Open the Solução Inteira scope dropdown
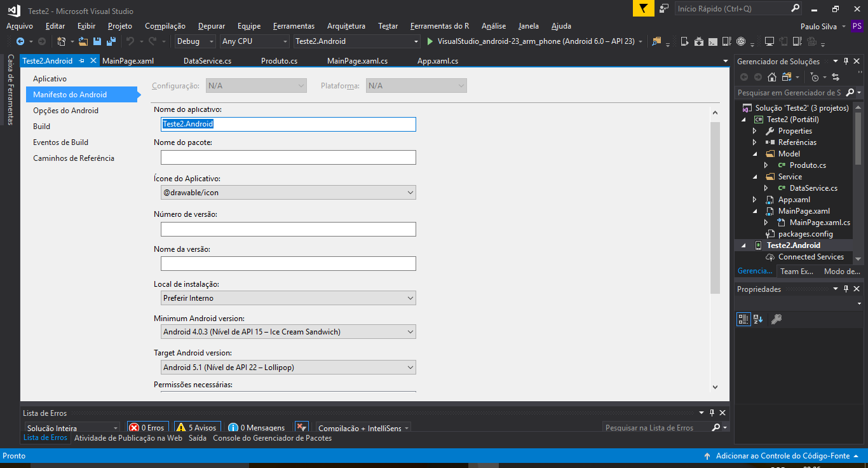This screenshot has width=868, height=468. point(72,428)
